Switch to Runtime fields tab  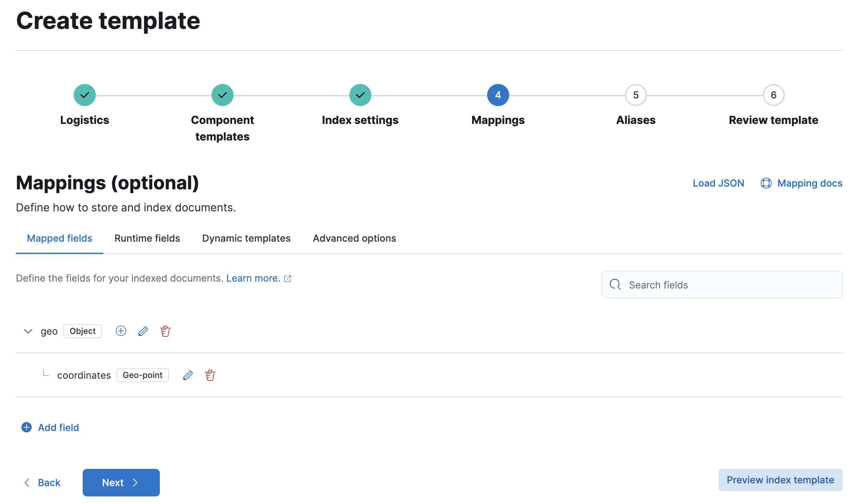[x=147, y=238]
